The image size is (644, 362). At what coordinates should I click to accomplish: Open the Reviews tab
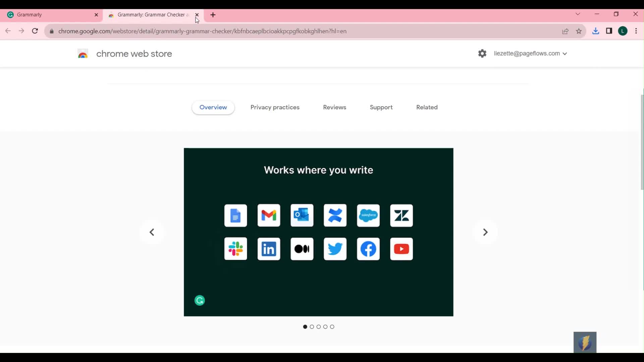[x=335, y=107]
